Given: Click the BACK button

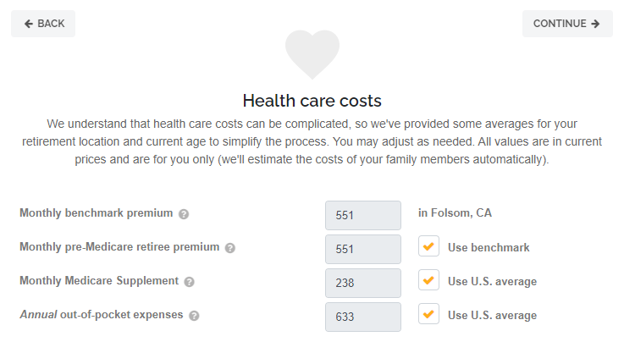Looking at the screenshot, I should coord(43,24).
